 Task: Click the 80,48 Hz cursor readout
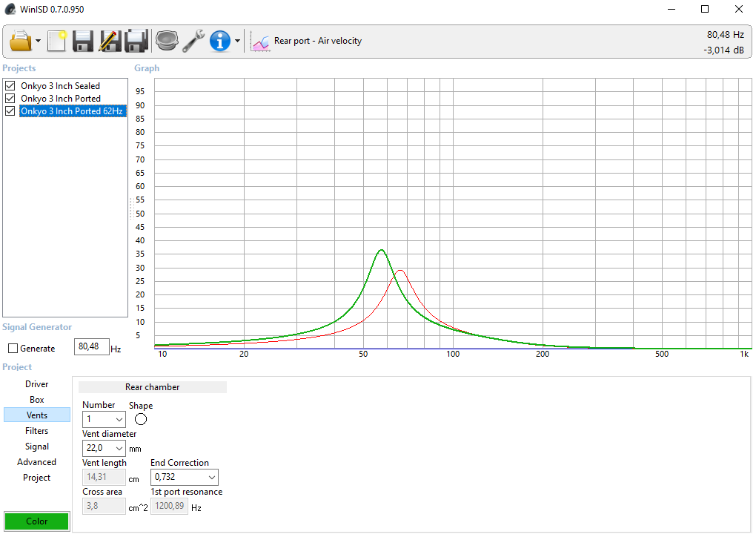725,35
